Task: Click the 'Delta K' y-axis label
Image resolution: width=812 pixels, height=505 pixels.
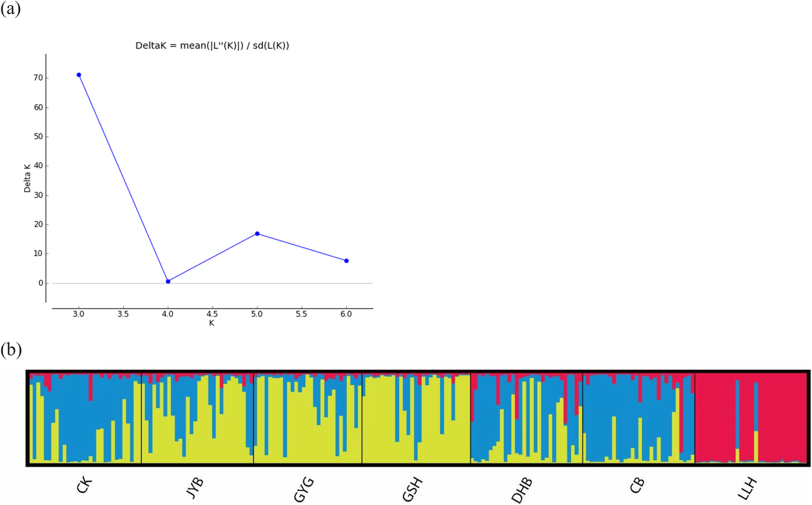Action: pyautogui.click(x=27, y=178)
